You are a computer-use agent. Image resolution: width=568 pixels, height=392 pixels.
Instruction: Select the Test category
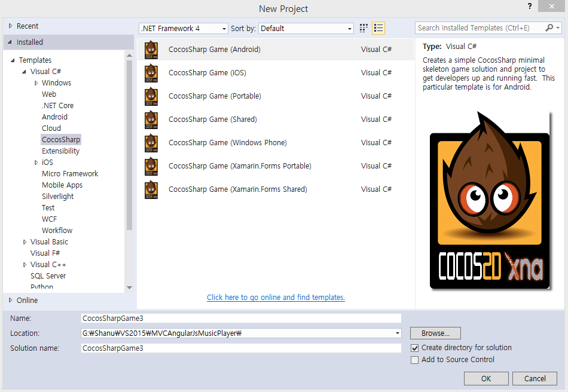click(48, 208)
